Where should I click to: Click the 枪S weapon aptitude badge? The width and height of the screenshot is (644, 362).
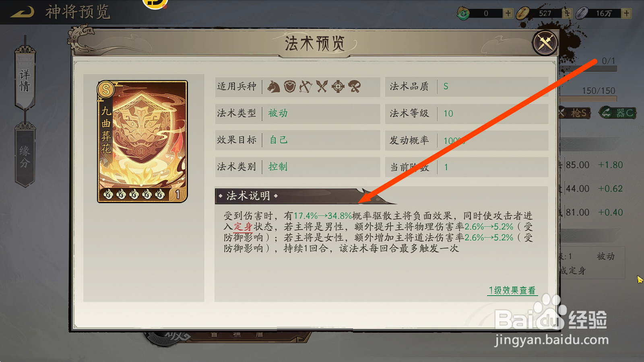point(575,113)
